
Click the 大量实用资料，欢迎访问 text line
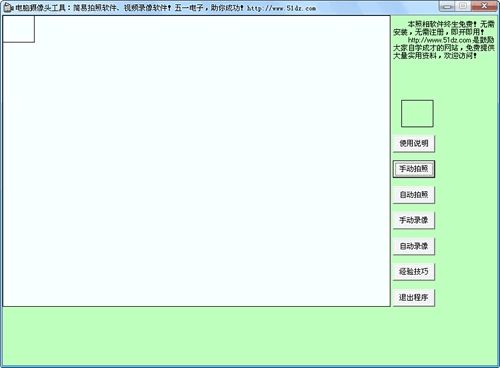pos(435,56)
